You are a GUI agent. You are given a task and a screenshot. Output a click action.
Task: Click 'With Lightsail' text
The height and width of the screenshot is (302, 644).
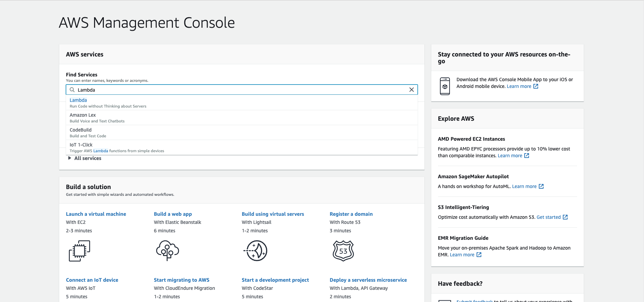(256, 222)
